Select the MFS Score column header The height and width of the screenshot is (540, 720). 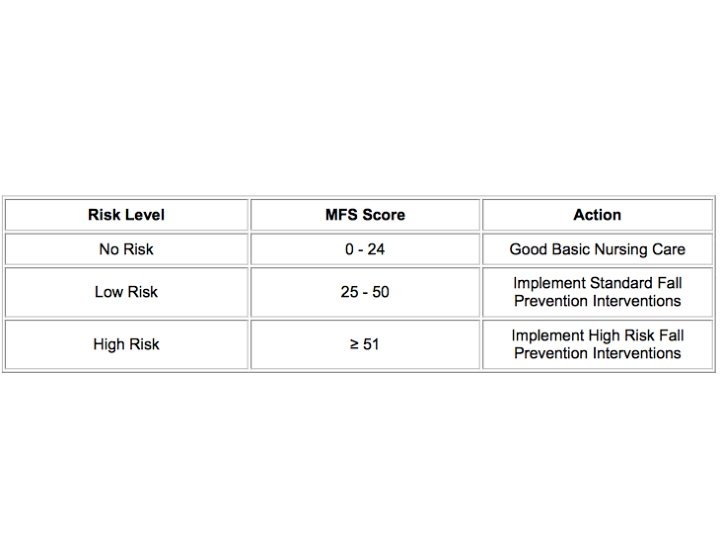click(x=365, y=215)
